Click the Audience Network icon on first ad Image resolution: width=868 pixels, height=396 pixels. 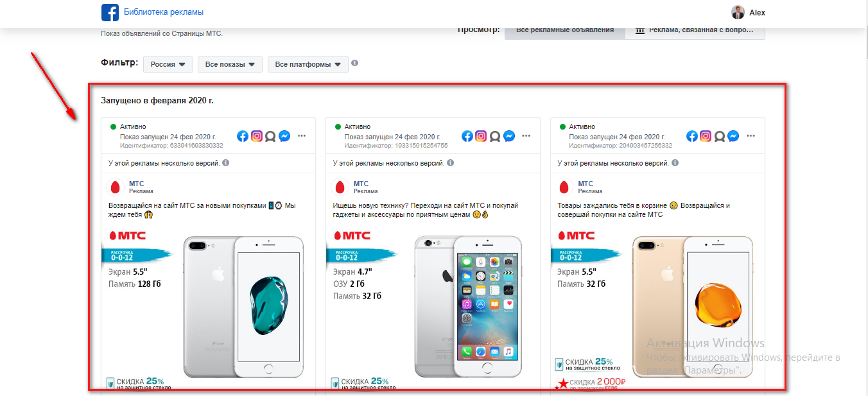[270, 136]
